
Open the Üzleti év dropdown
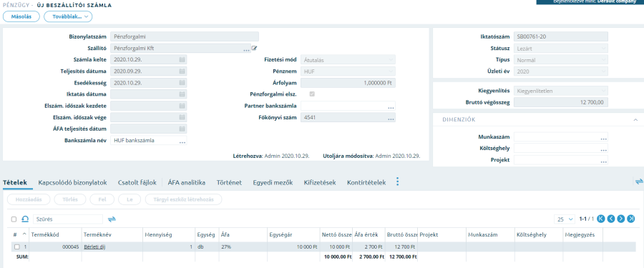pyautogui.click(x=561, y=71)
